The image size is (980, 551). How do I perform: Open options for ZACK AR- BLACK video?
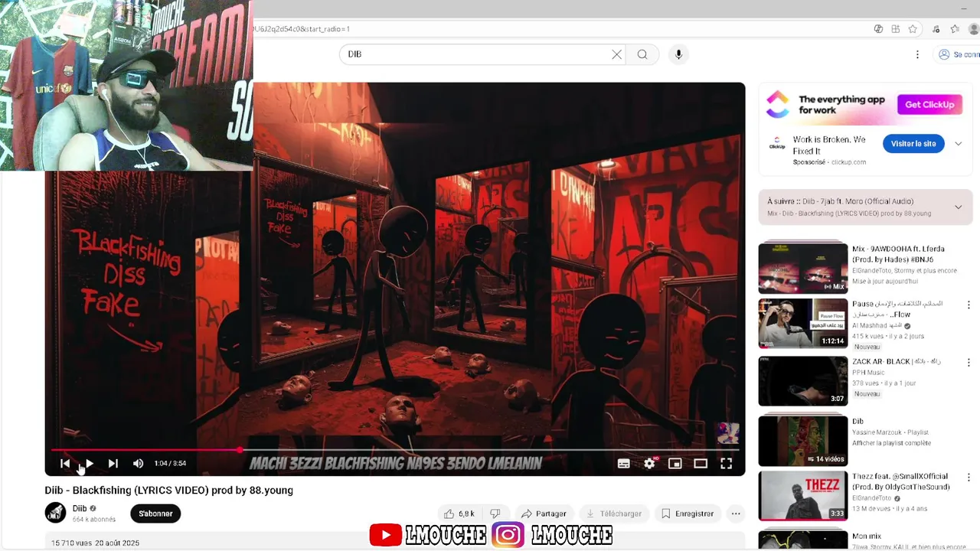pyautogui.click(x=969, y=362)
